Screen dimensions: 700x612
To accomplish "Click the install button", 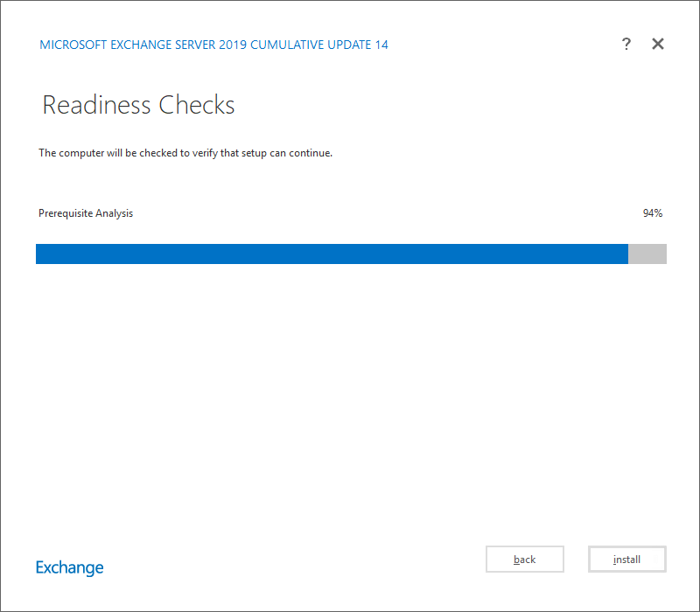I will [626, 559].
